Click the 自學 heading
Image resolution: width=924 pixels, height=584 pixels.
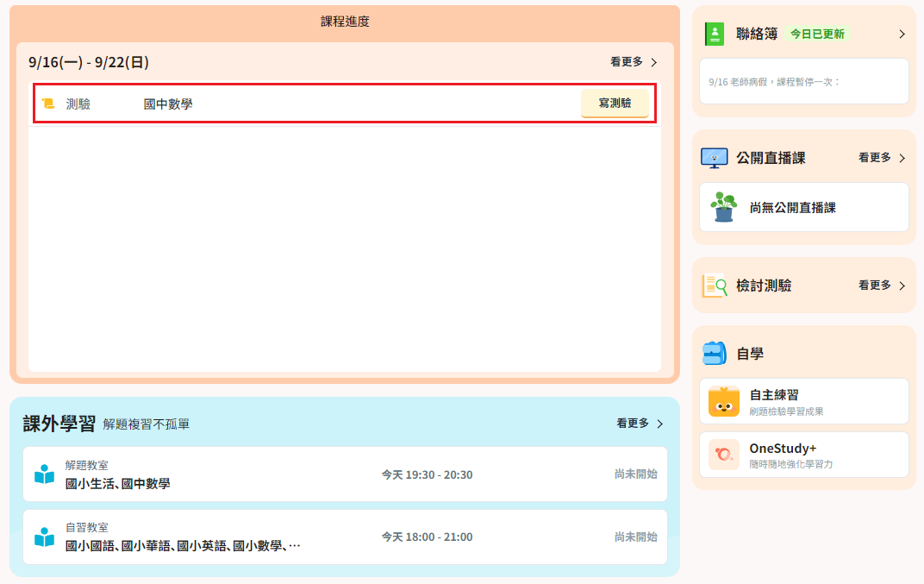(750, 354)
